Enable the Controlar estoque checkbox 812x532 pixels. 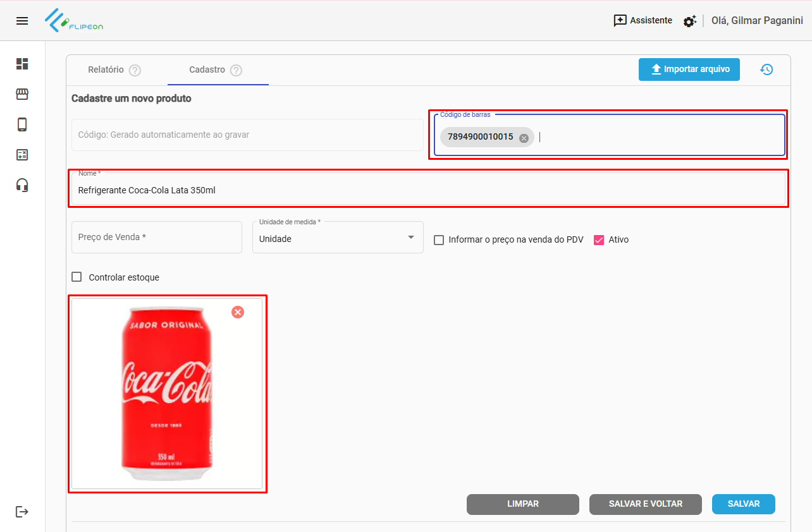click(x=77, y=277)
